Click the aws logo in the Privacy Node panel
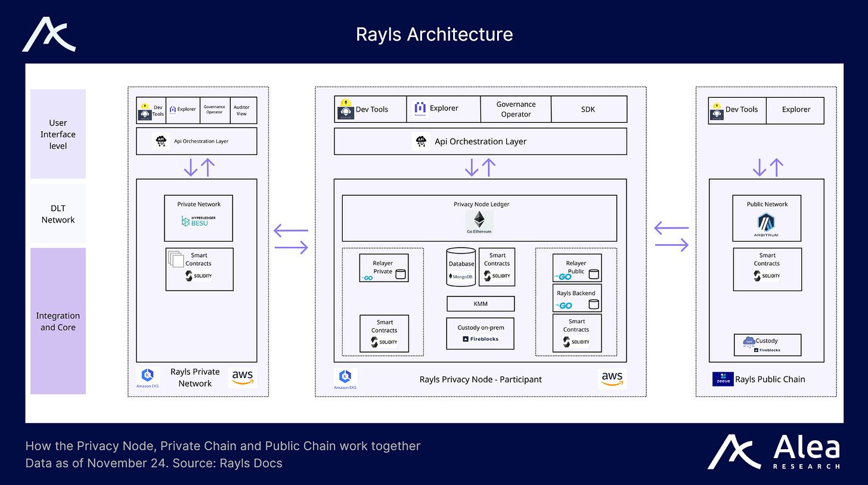The width and height of the screenshot is (868, 485). click(612, 378)
